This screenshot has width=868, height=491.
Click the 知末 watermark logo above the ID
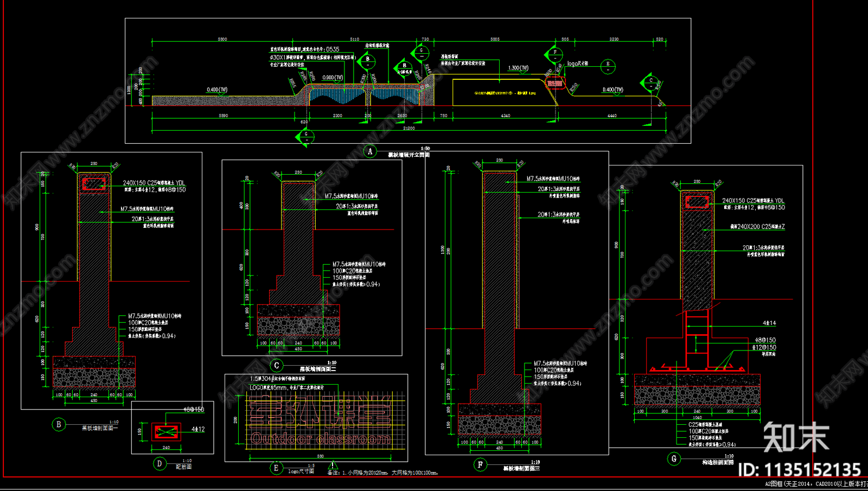(x=796, y=437)
